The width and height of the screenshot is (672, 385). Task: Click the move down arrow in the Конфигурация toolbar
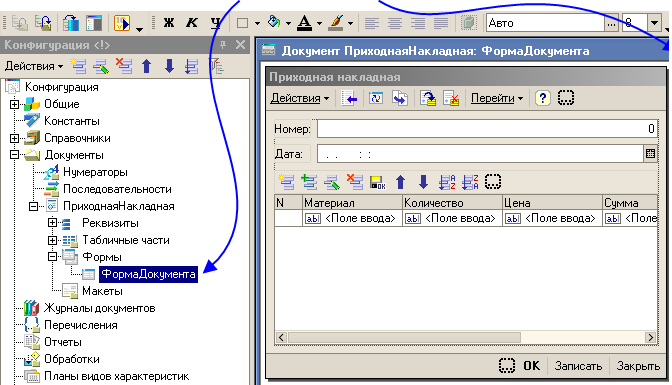tap(169, 66)
